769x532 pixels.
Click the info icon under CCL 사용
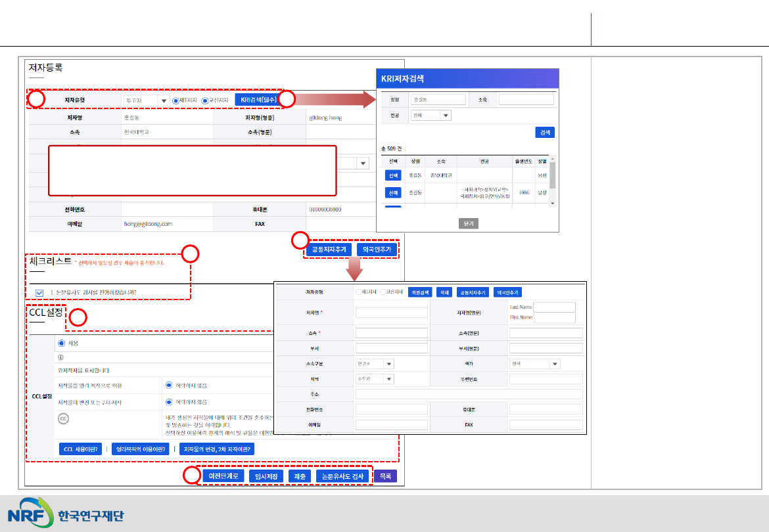(61, 358)
